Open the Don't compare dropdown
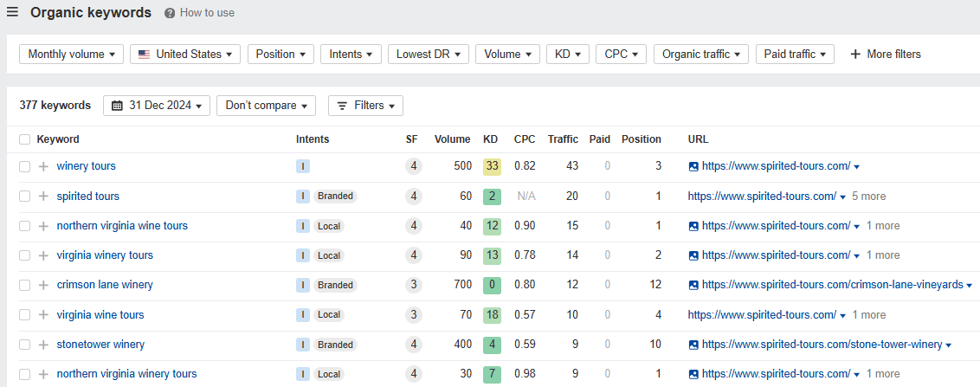 click(267, 106)
